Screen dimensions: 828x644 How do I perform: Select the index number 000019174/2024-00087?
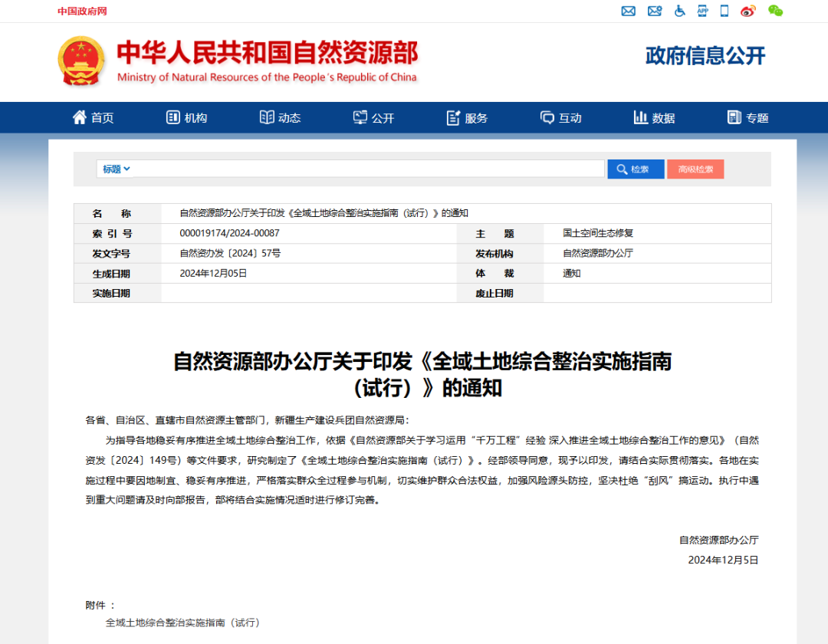[229, 233]
